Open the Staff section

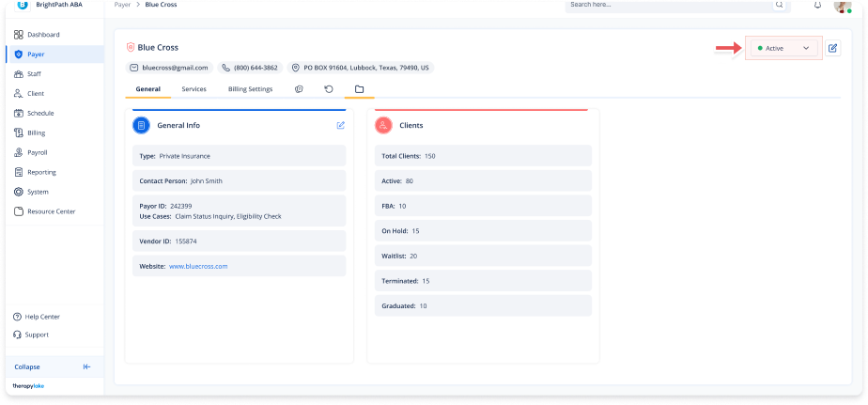point(54,73)
